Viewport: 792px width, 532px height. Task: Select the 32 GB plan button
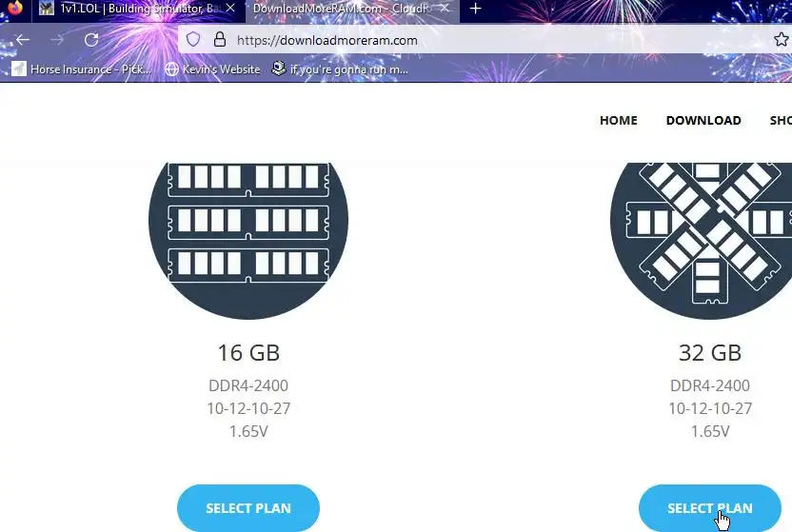[x=710, y=508]
